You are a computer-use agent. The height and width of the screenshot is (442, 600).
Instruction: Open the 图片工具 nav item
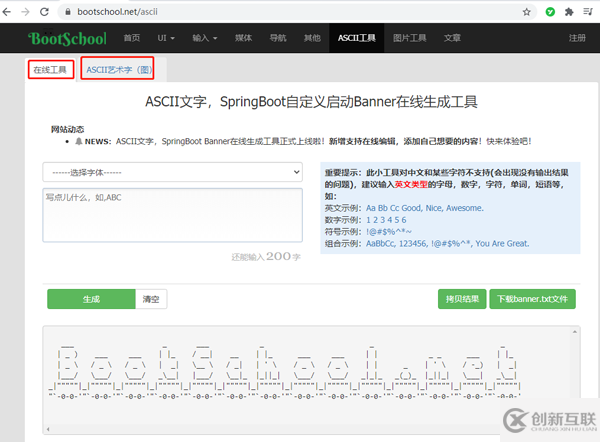tap(409, 38)
